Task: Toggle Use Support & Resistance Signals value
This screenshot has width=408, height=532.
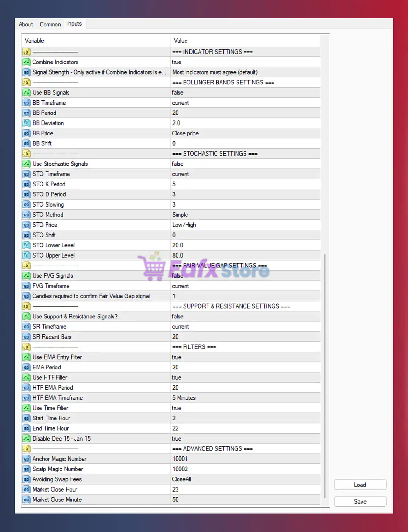Action: [x=245, y=317]
